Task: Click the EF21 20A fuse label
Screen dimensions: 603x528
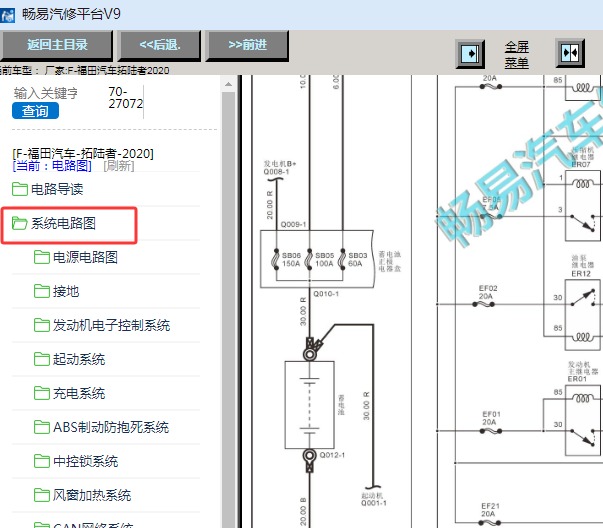Action: [x=490, y=510]
